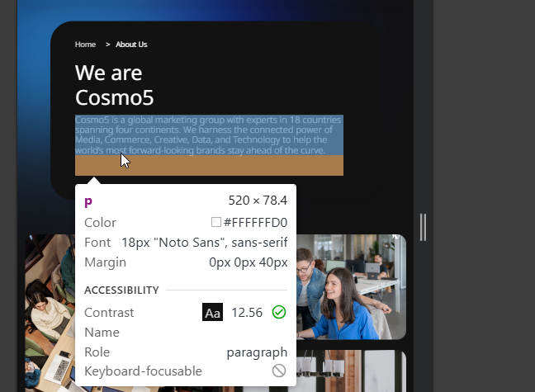
Task: Click the orange margin highlight area
Action: [209, 166]
